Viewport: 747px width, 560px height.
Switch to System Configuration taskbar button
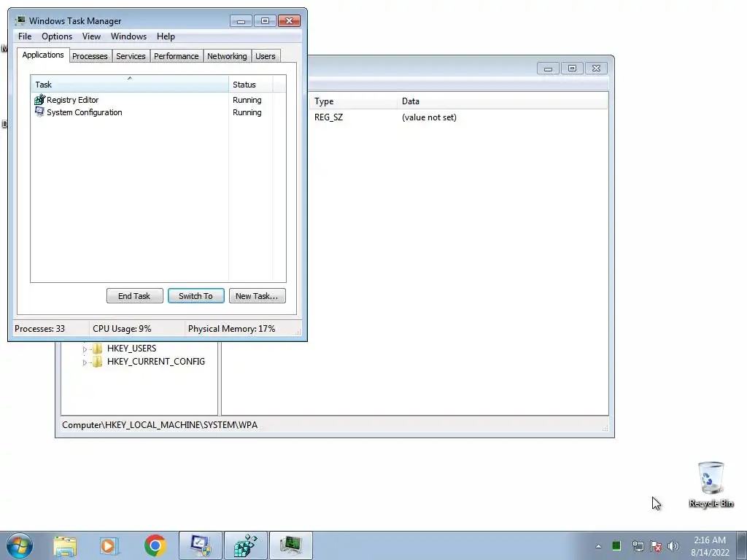pyautogui.click(x=201, y=545)
